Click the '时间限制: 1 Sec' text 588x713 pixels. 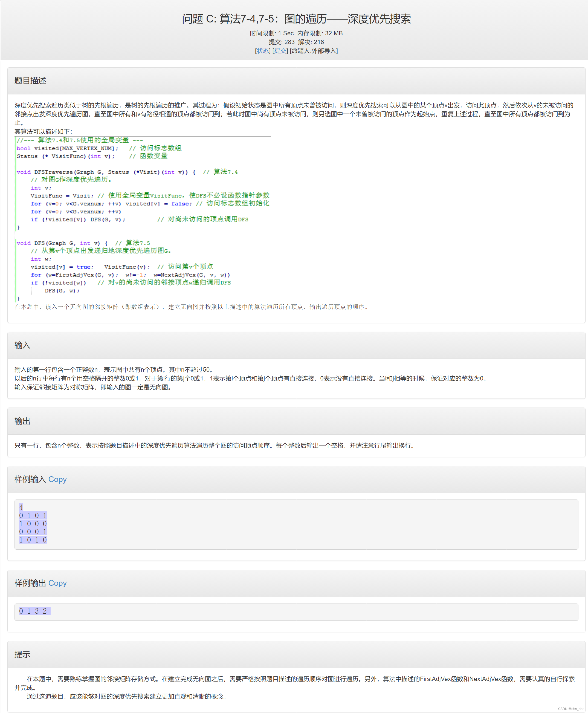(x=272, y=33)
